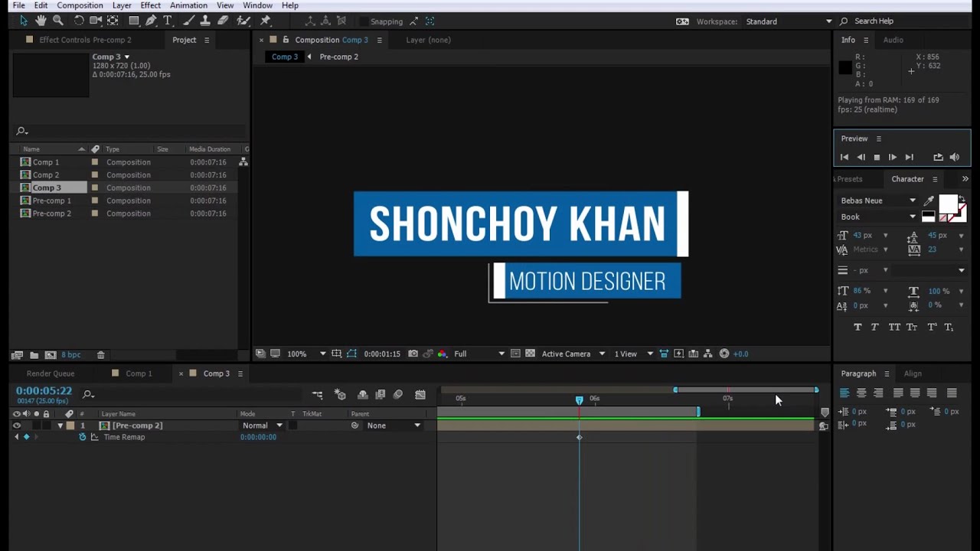Collapse the Pre-comp 2 layer twirl arrow
The width and height of the screenshot is (980, 551).
tap(60, 425)
